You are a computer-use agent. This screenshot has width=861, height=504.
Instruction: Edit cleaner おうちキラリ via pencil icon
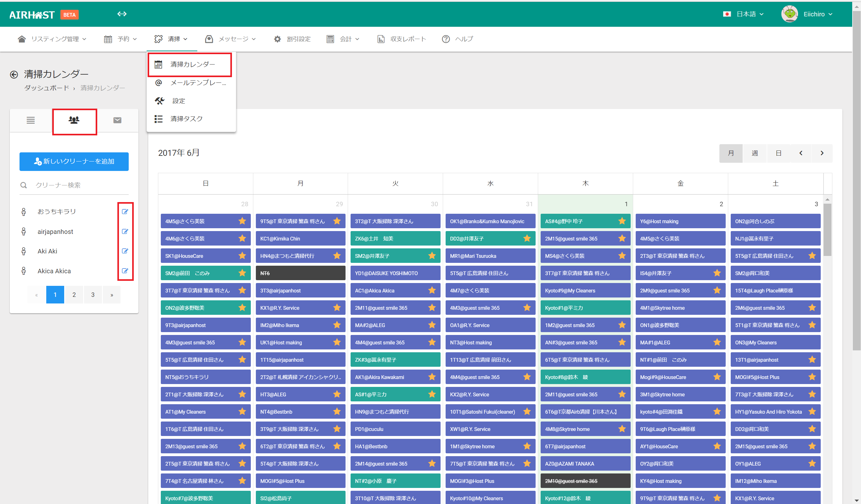(125, 212)
